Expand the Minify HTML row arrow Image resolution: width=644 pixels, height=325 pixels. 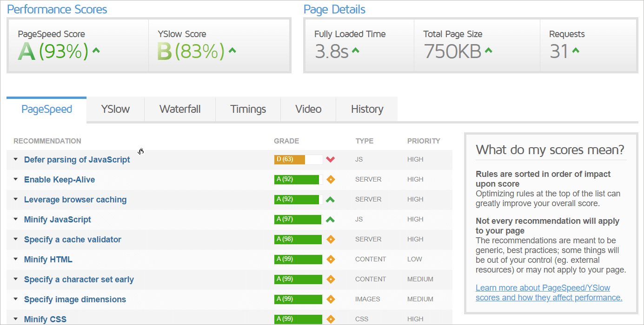(x=15, y=259)
